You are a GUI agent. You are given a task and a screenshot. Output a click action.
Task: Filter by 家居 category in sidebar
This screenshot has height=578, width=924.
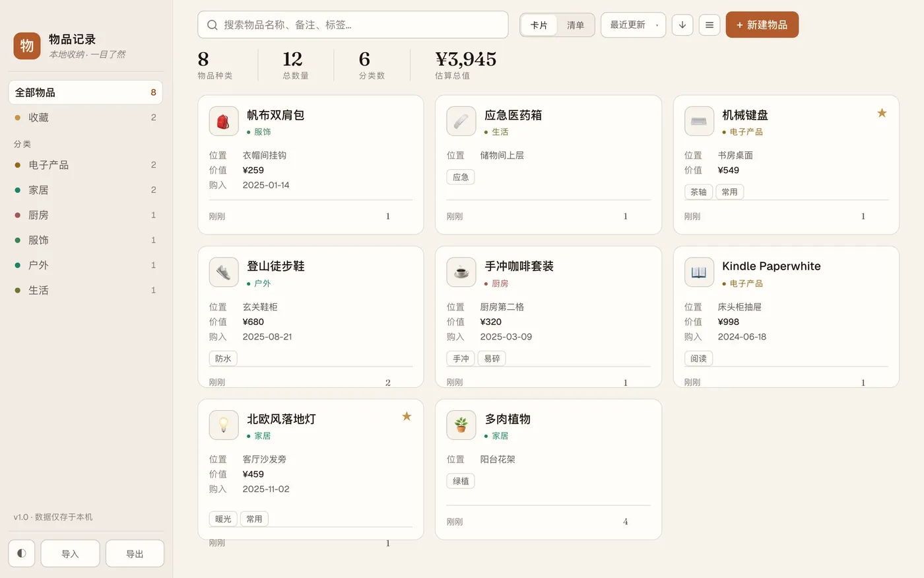click(85, 190)
